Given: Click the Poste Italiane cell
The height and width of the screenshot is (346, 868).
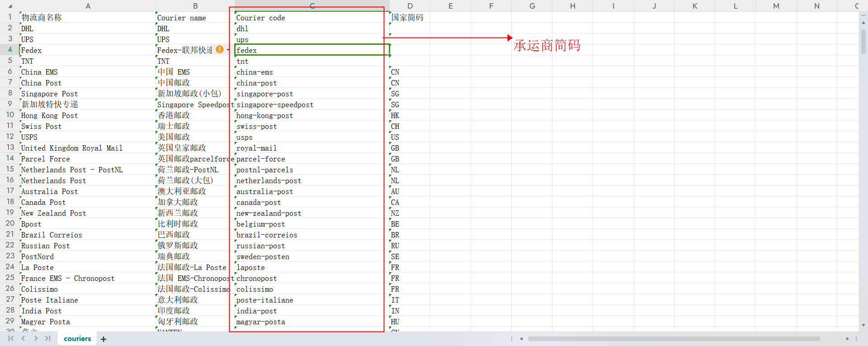Looking at the screenshot, I should coord(88,299).
